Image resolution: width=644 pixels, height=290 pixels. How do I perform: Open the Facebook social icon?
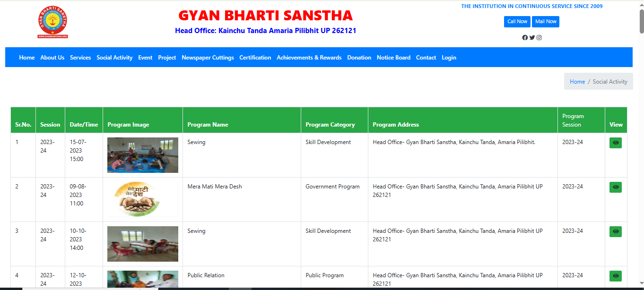[525, 38]
